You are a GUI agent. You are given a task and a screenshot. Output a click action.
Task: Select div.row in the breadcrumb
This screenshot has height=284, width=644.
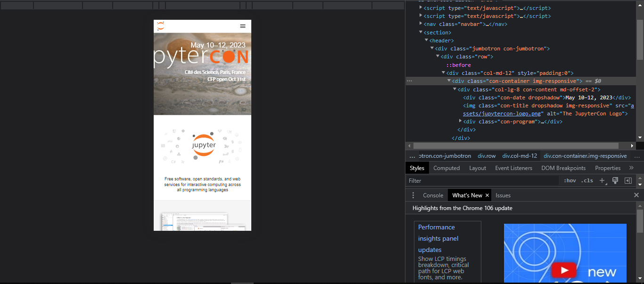[487, 156]
